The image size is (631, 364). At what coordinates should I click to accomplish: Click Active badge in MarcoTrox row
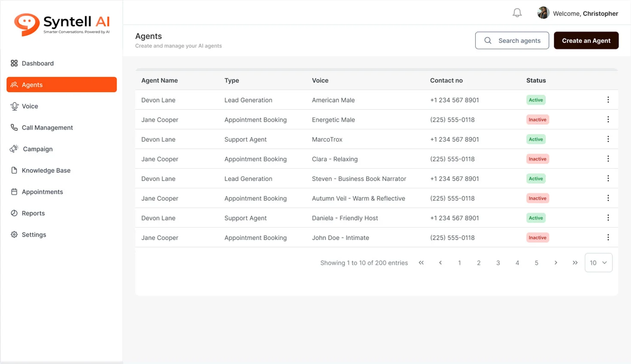point(536,139)
